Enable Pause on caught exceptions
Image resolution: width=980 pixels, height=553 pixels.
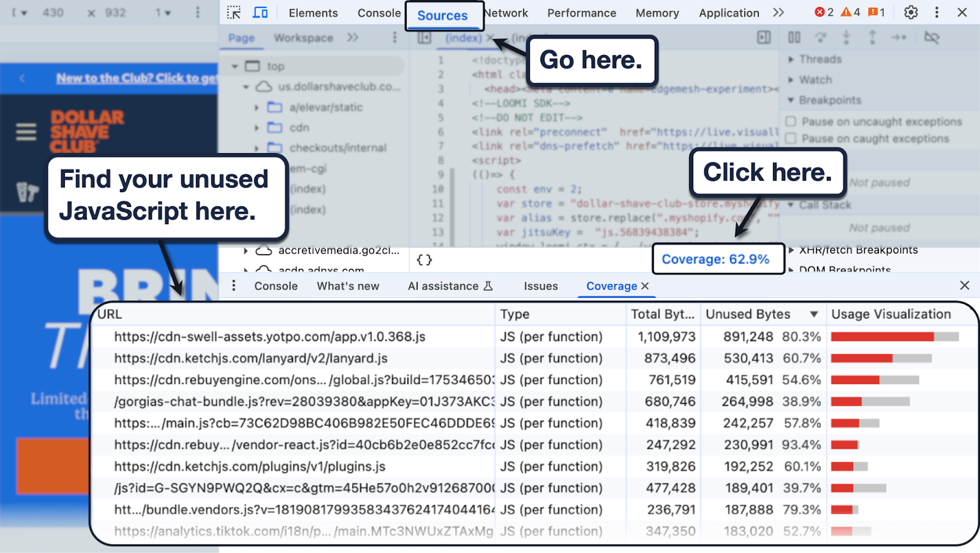(x=791, y=138)
